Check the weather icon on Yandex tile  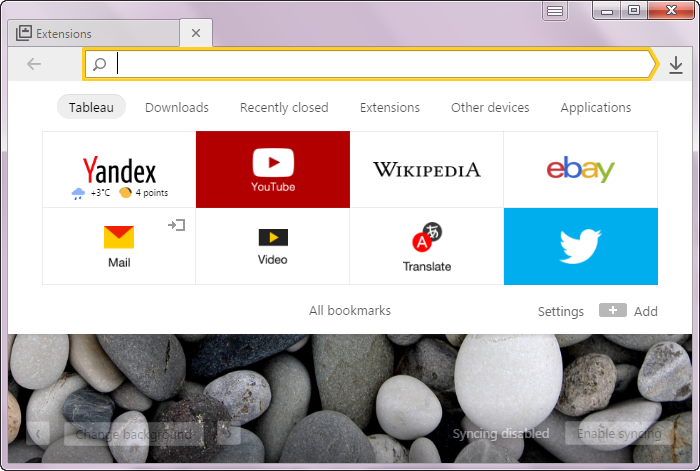click(x=78, y=193)
